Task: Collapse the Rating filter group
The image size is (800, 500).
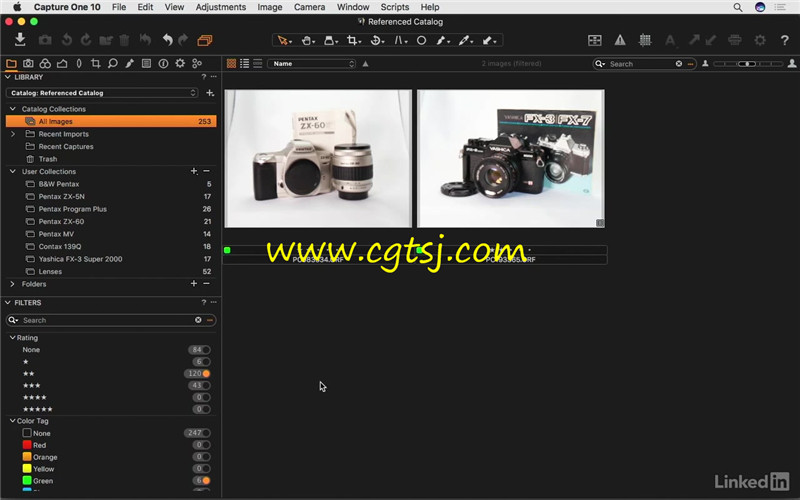Action: pyautogui.click(x=13, y=338)
